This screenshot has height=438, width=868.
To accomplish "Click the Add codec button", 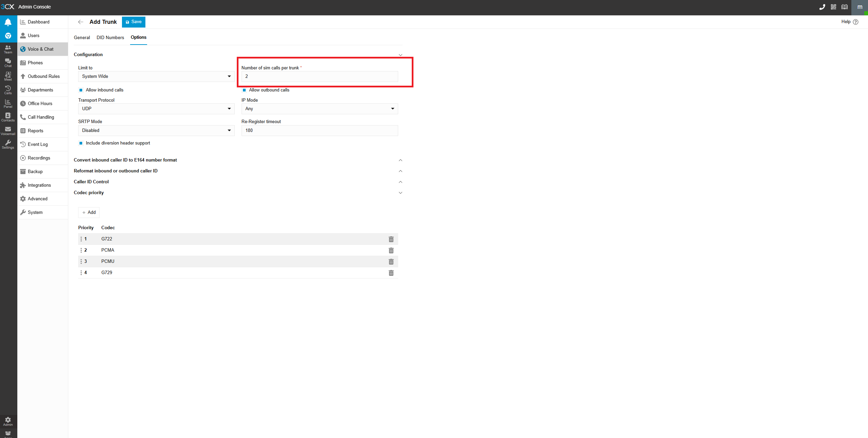I will click(x=89, y=213).
